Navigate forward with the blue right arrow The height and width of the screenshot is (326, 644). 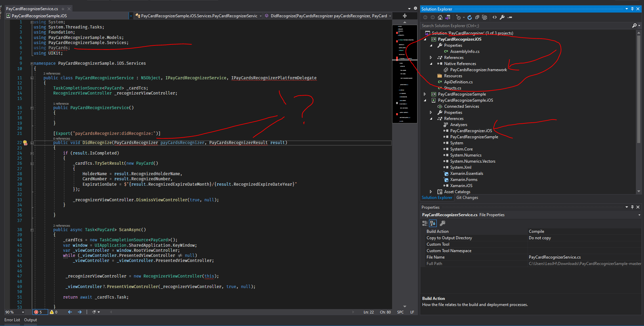pyautogui.click(x=80, y=312)
